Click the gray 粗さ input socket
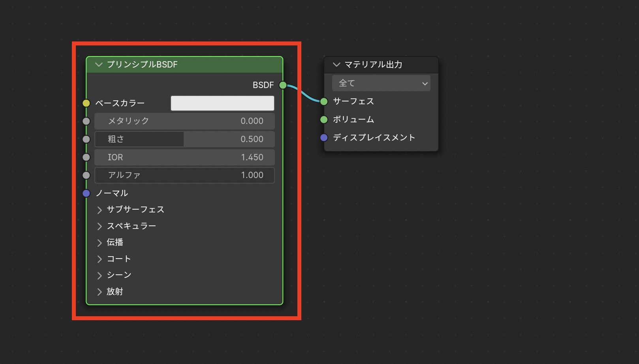 pyautogui.click(x=86, y=139)
